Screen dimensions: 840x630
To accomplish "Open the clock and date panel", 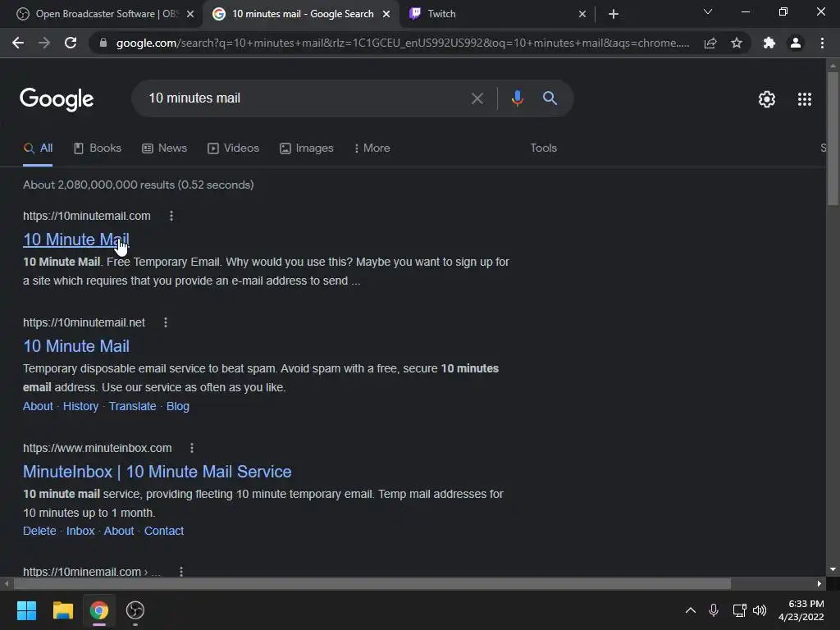I will (x=801, y=610).
